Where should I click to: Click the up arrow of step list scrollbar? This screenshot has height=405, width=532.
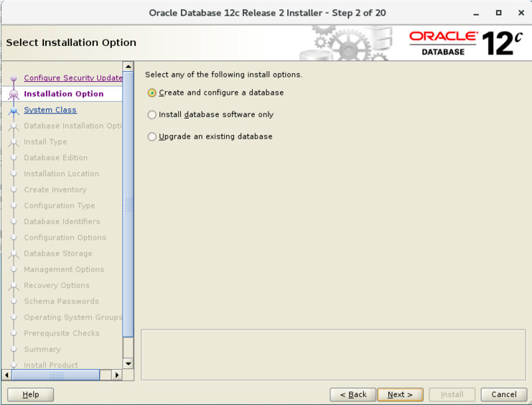click(129, 67)
